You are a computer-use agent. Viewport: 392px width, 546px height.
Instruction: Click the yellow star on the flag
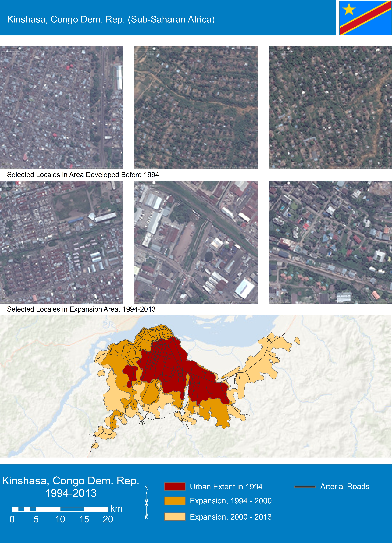[349, 10]
